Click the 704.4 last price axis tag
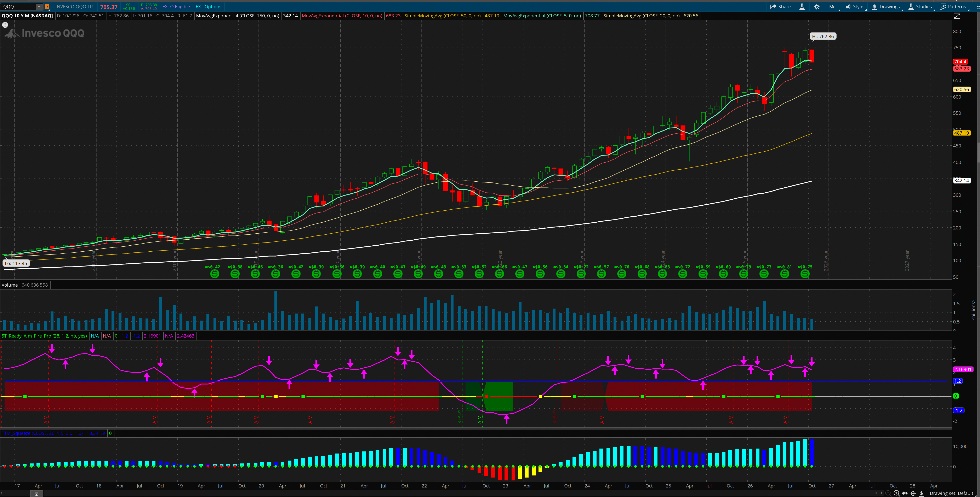 (960, 62)
